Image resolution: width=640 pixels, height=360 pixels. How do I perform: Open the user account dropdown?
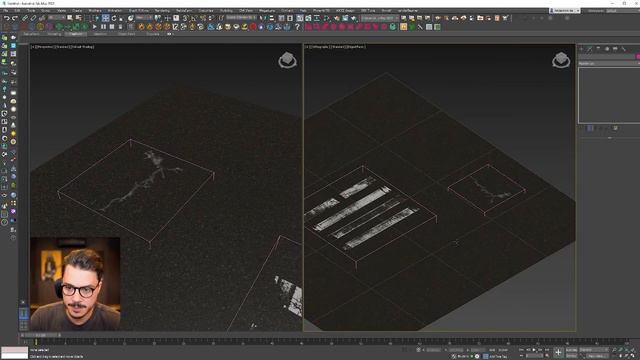coord(565,11)
